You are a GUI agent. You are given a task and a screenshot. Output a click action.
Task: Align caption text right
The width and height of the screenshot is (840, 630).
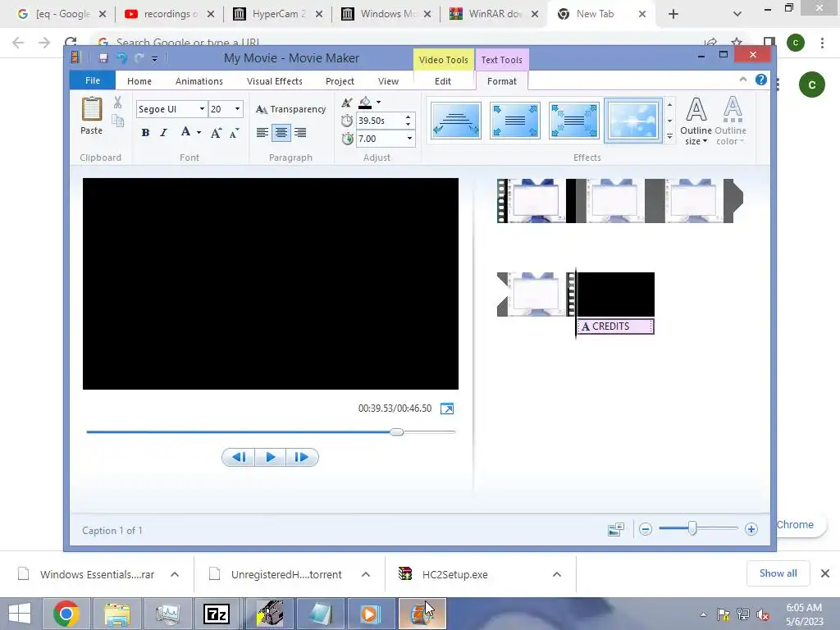pos(300,132)
